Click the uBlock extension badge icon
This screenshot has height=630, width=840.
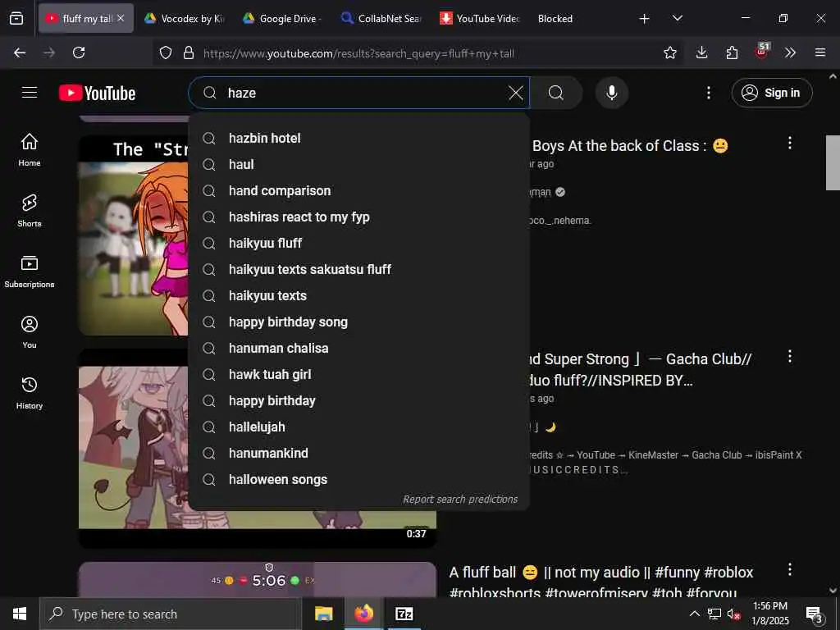click(761, 52)
